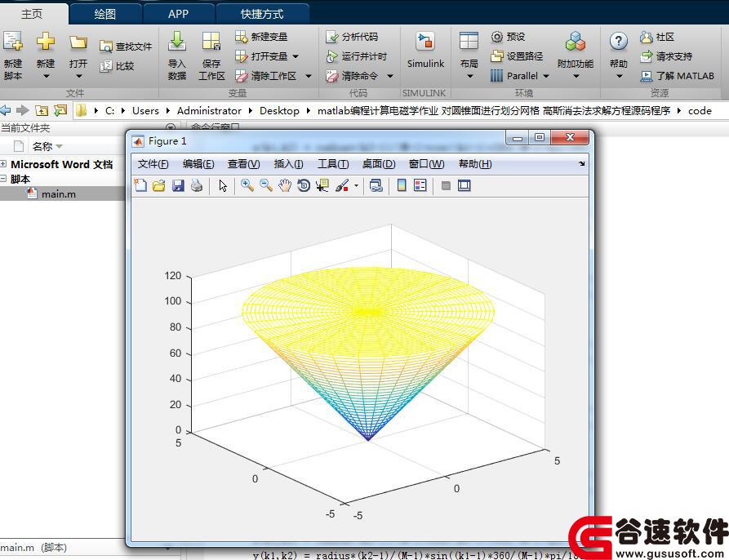This screenshot has height=560, width=729.
Task: Click the browse for folder icon
Action: click(60, 110)
